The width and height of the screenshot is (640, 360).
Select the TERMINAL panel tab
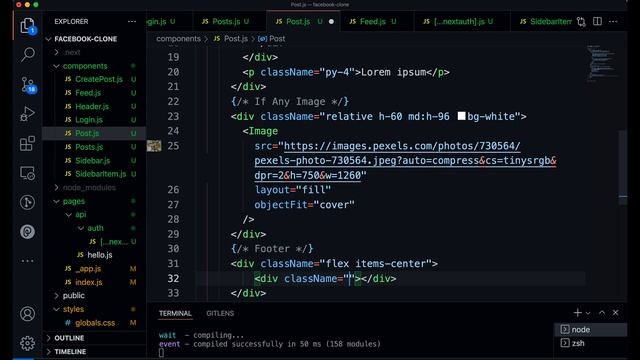[x=175, y=313]
